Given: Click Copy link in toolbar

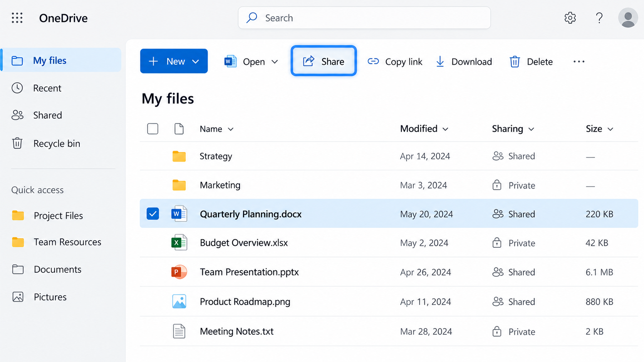Looking at the screenshot, I should pos(395,62).
